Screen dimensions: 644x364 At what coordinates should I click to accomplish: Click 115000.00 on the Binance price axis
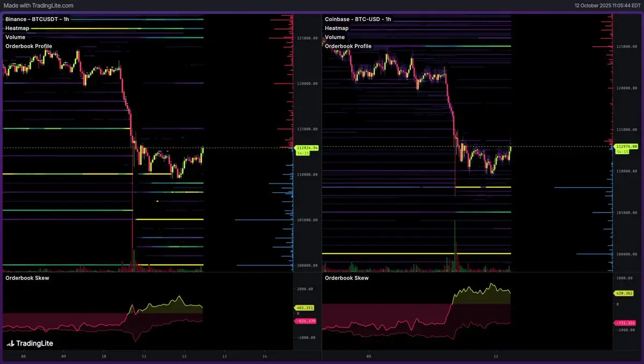(x=307, y=129)
